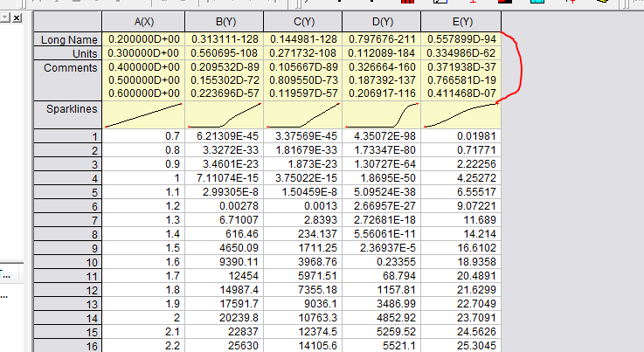Click Long Name cell 0.313111-128
Screen dimensions: 644x352
[225, 39]
